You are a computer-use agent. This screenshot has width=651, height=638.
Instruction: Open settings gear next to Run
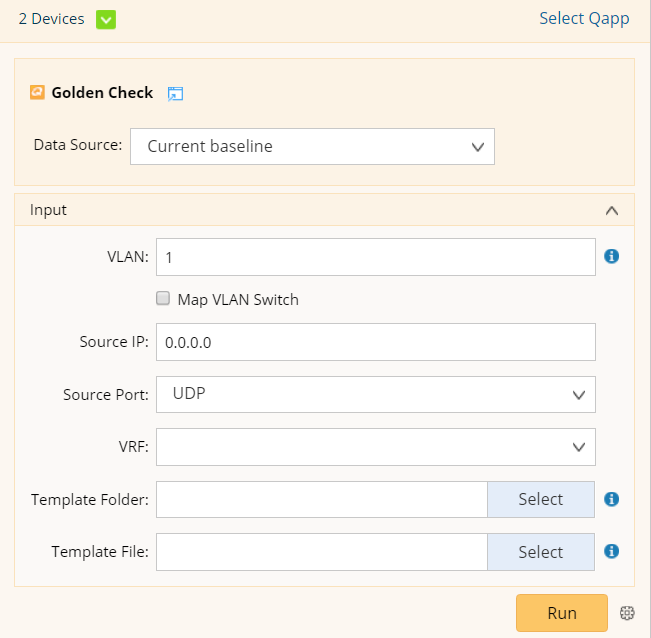pyautogui.click(x=627, y=613)
